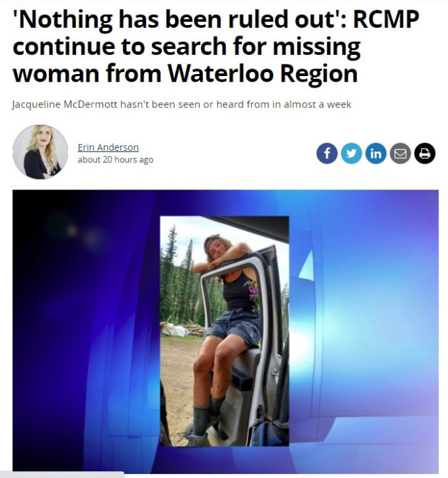Click 'Waterloo Region' in the headline
The image size is (448, 478).
[x=263, y=73]
